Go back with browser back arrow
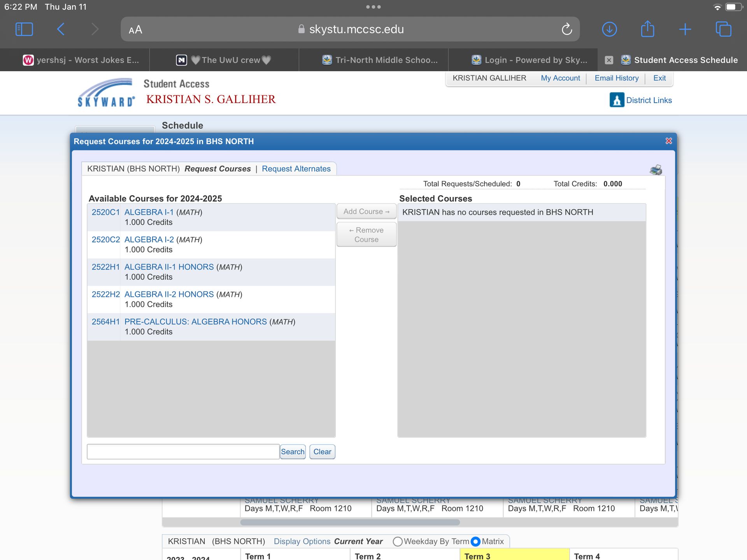This screenshot has height=560, width=747. (x=61, y=29)
